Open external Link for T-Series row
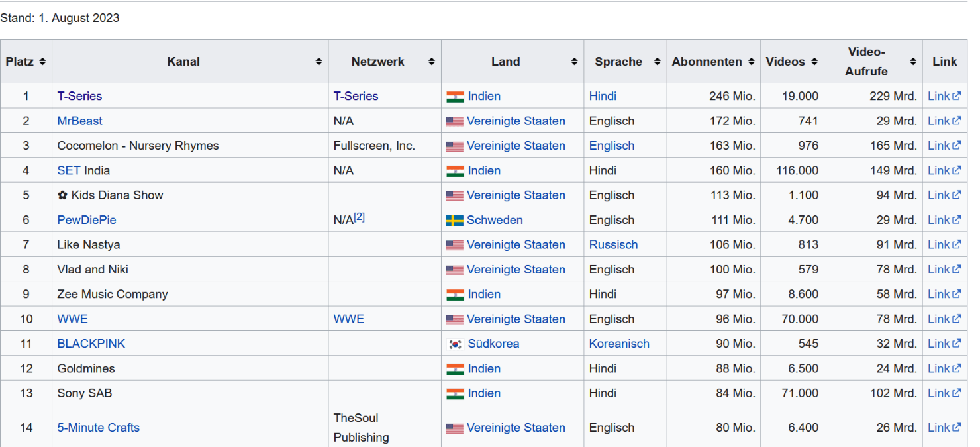The height and width of the screenshot is (447, 980). click(944, 96)
